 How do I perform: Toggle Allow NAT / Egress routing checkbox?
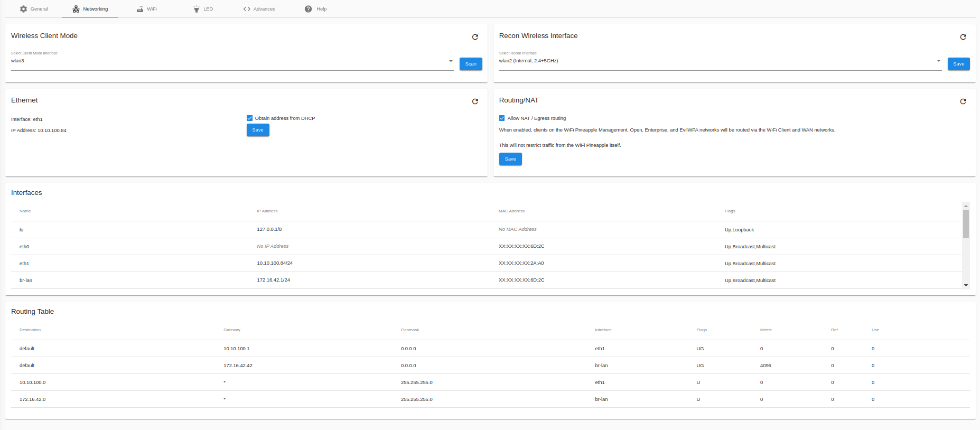tap(502, 118)
